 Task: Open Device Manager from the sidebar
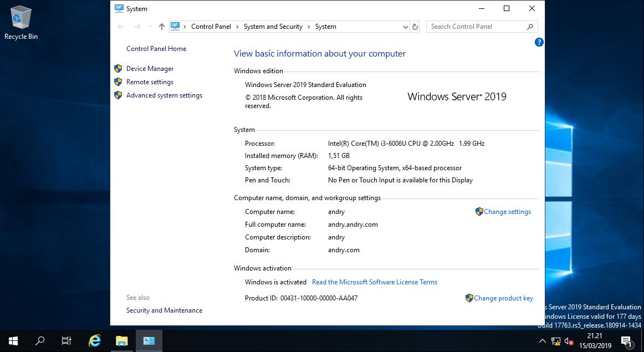tap(150, 69)
